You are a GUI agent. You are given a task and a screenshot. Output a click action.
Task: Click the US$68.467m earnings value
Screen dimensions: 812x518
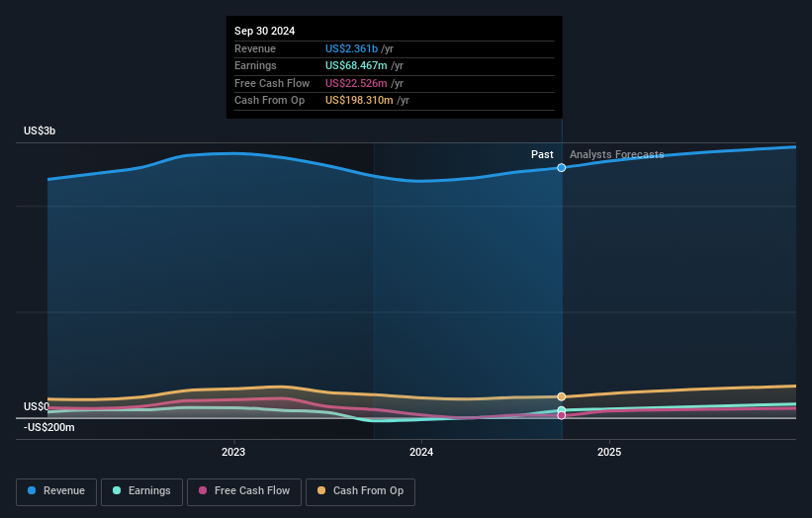356,65
